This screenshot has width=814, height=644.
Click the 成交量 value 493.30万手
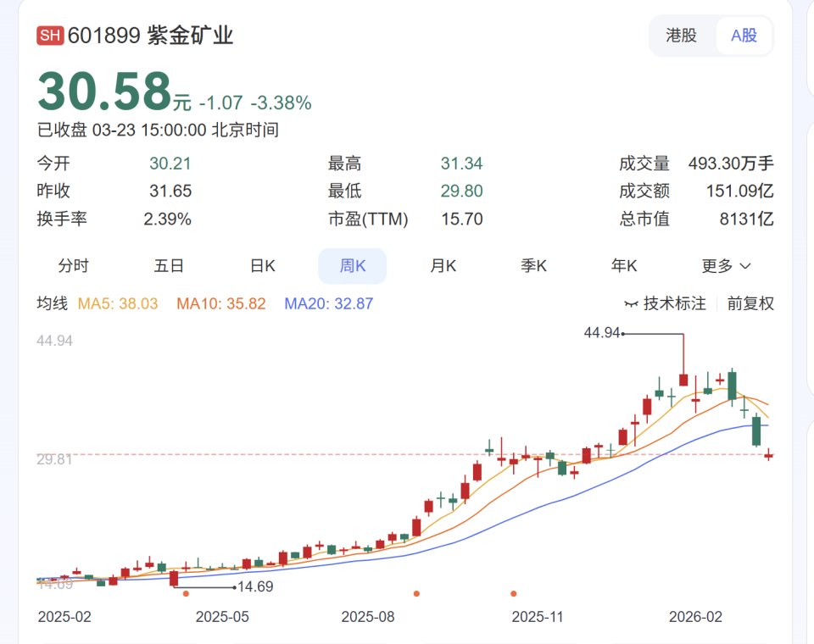point(731,164)
